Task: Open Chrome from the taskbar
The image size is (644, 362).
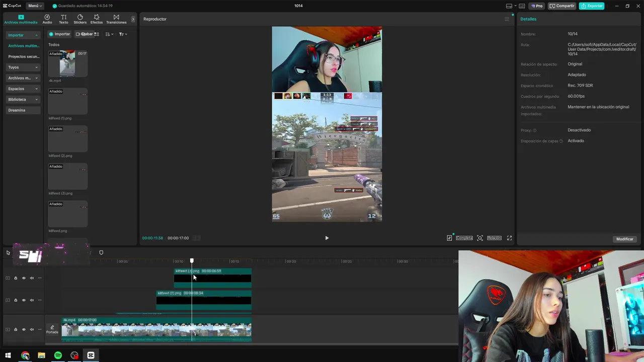Action: point(25,355)
